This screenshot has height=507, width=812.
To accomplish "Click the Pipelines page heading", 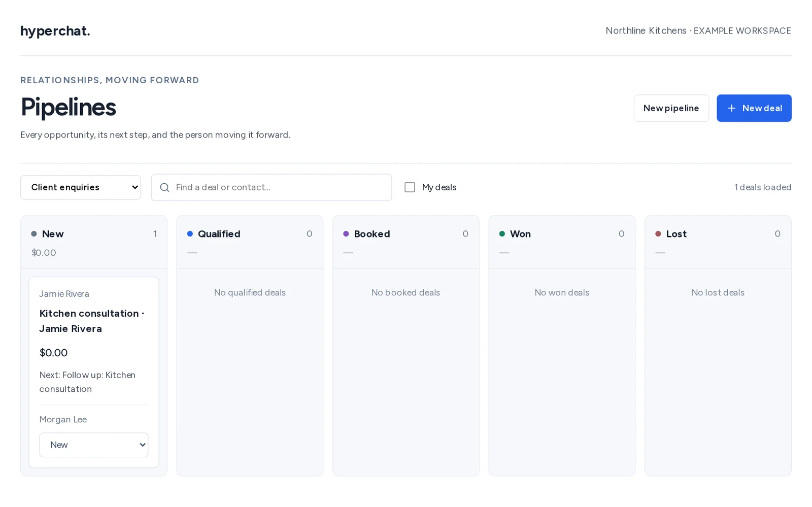I will [x=68, y=107].
